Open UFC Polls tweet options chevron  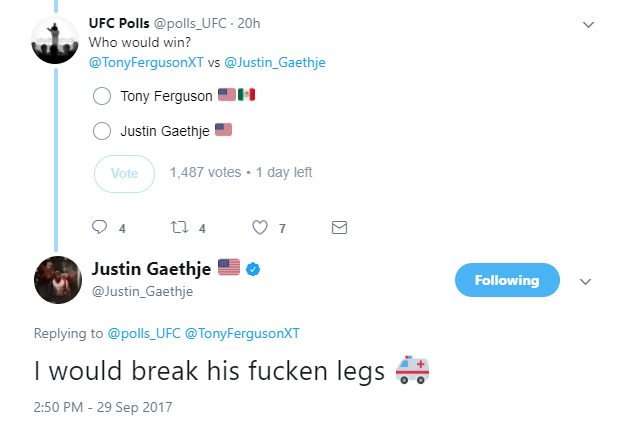(588, 24)
